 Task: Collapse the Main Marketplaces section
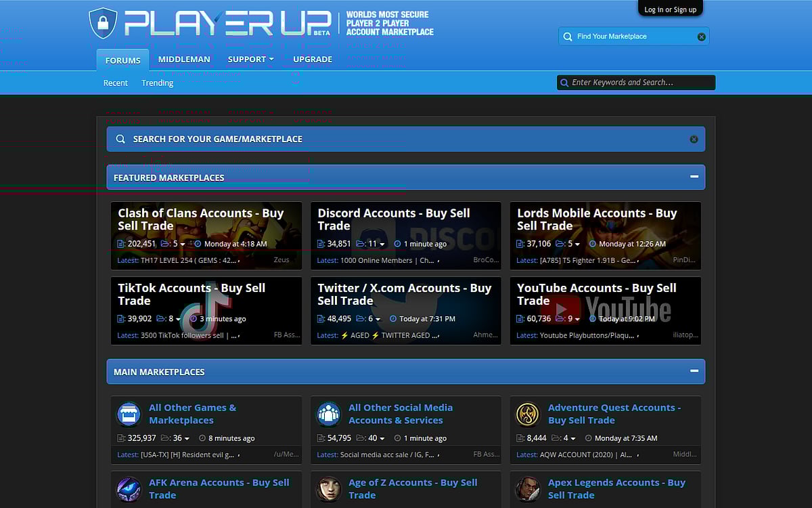(694, 371)
